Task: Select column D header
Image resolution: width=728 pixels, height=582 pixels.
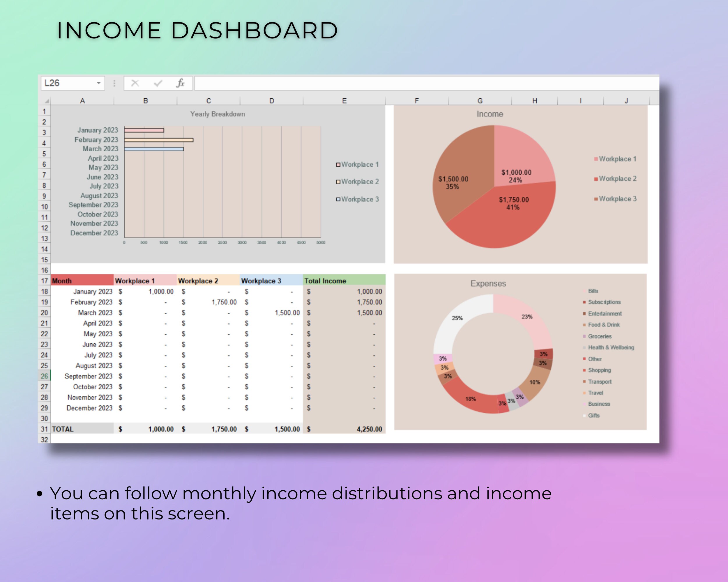Action: coord(272,101)
